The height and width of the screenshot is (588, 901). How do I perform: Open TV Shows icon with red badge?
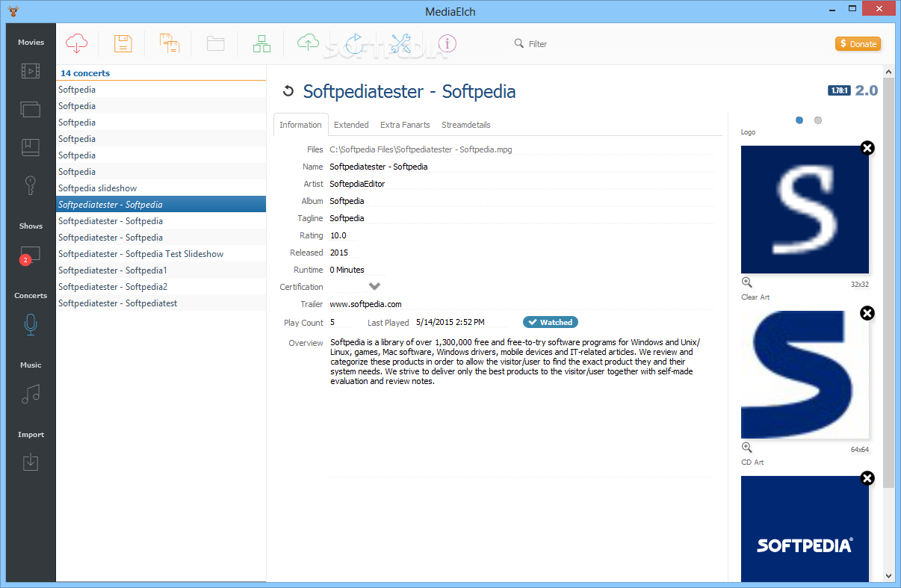click(30, 256)
